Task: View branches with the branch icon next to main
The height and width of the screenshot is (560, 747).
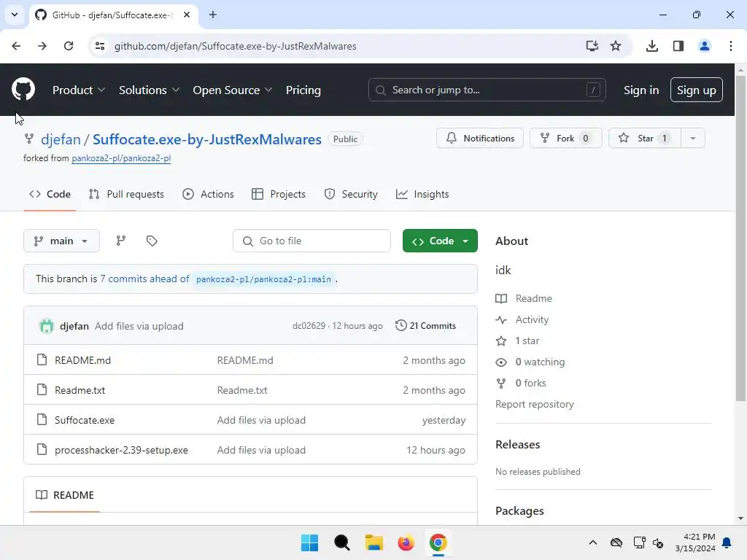Action: click(x=121, y=241)
